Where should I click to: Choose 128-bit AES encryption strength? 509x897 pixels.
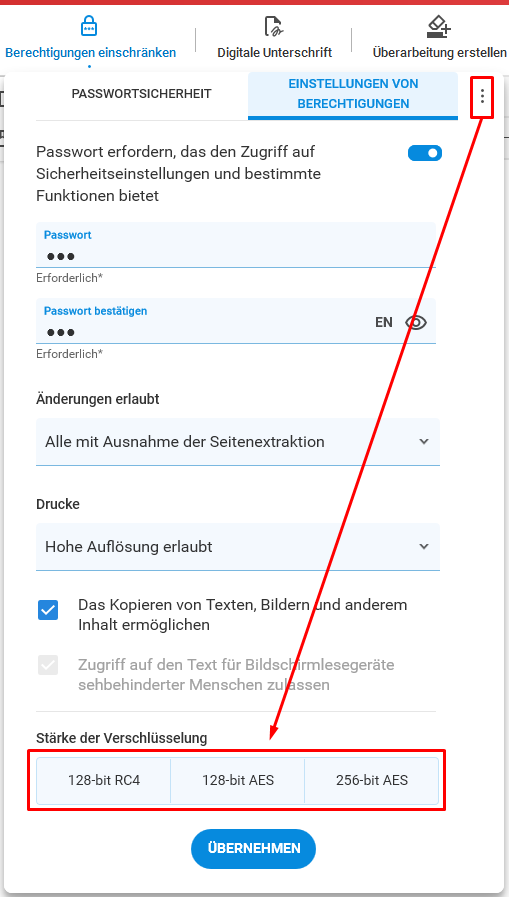[238, 780]
